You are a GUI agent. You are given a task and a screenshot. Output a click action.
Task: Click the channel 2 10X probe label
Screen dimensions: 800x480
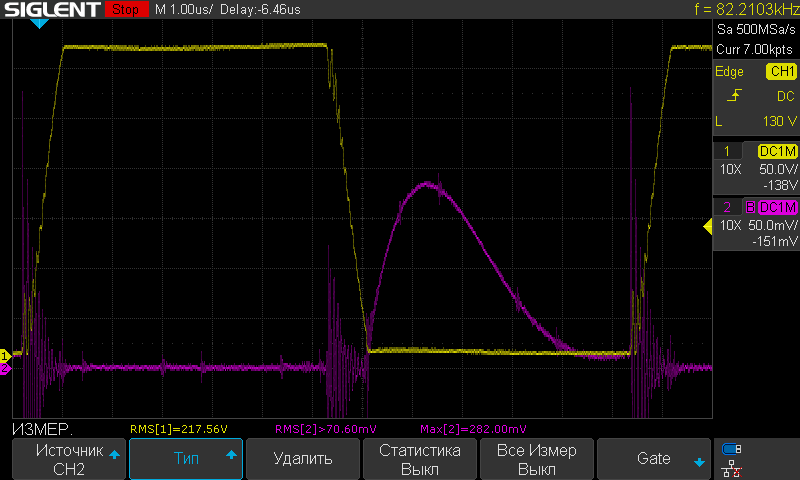[730, 225]
